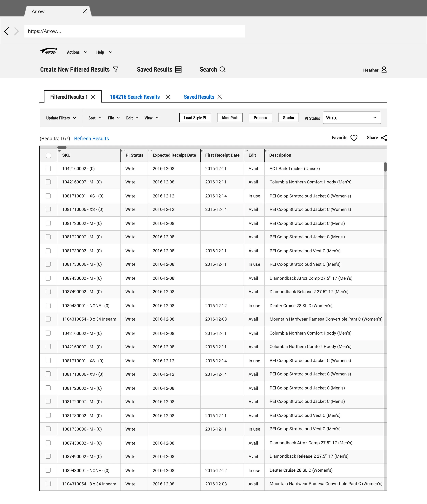
Task: Go back with browser back arrow
Action: pos(6,31)
